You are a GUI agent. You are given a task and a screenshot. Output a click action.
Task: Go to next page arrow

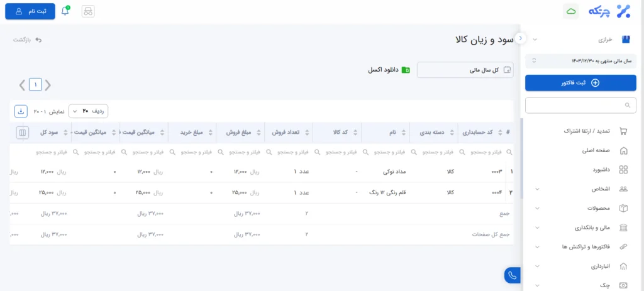(x=23, y=85)
